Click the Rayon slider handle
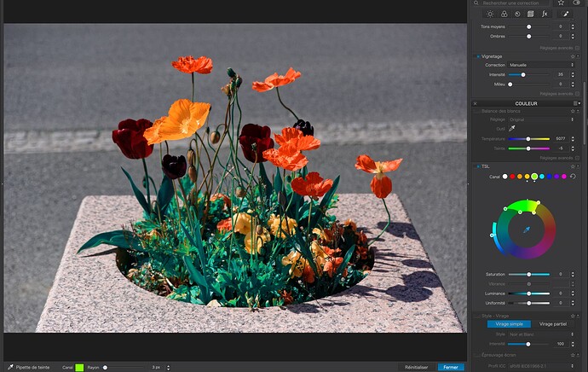588x372 pixels. pos(105,368)
